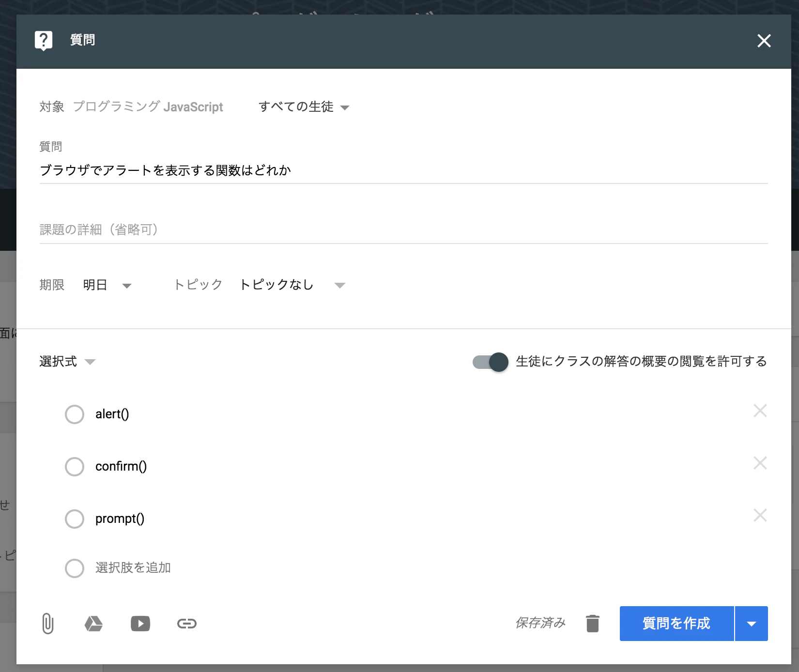Image resolution: width=799 pixels, height=672 pixels.
Task: Click the 質問 text field with ブラウザでアラート
Action: click(x=403, y=170)
